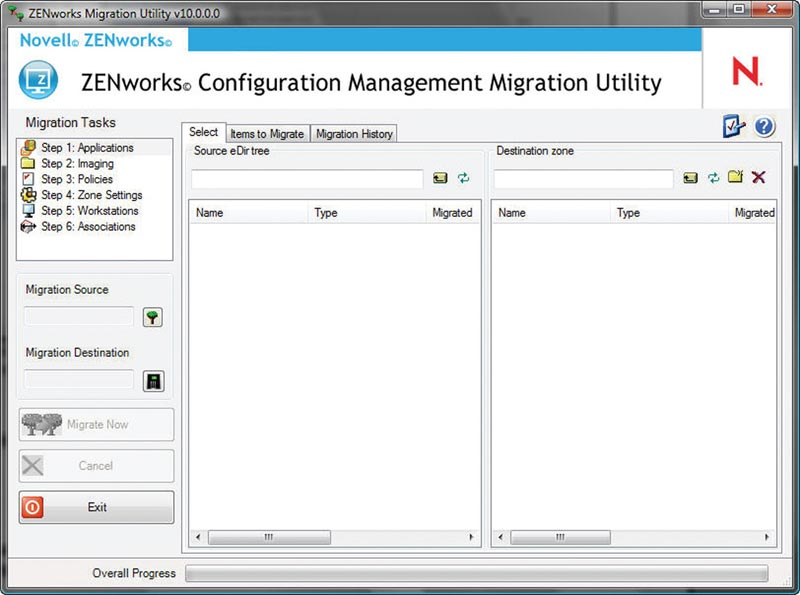Go up one level in Source eDir tree
The width and height of the screenshot is (800, 595).
(440, 178)
